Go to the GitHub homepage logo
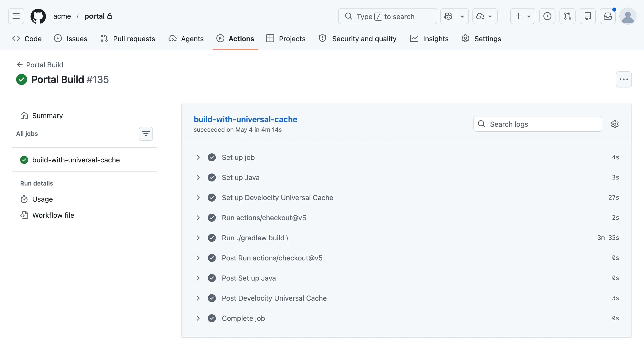Screen dimensions: 644x362 [38, 16]
